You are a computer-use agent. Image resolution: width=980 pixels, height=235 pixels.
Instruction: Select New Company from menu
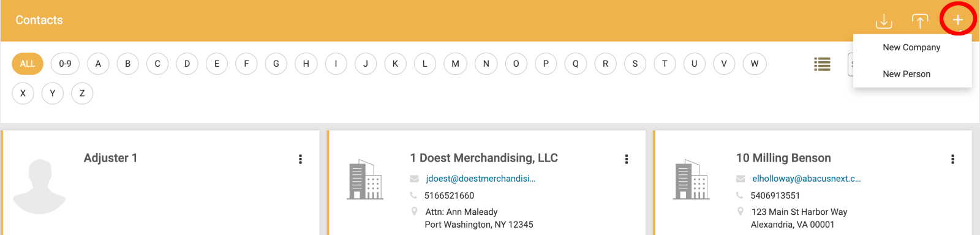tap(912, 47)
